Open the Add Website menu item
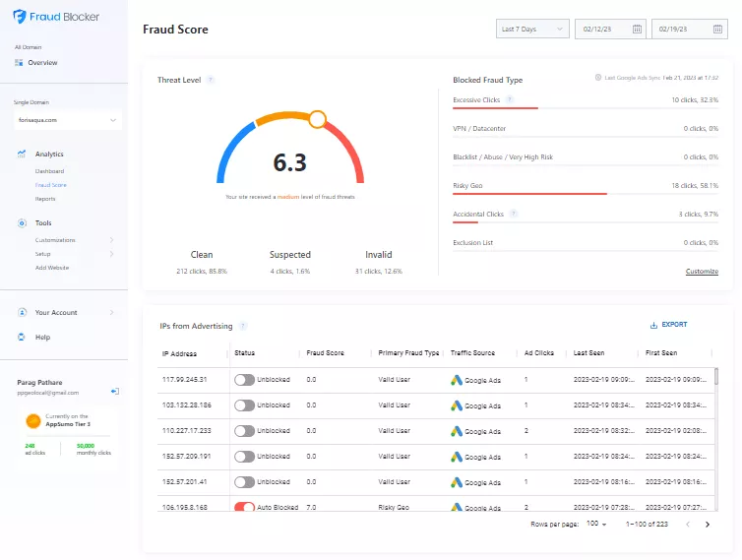742x560 pixels. 52,268
